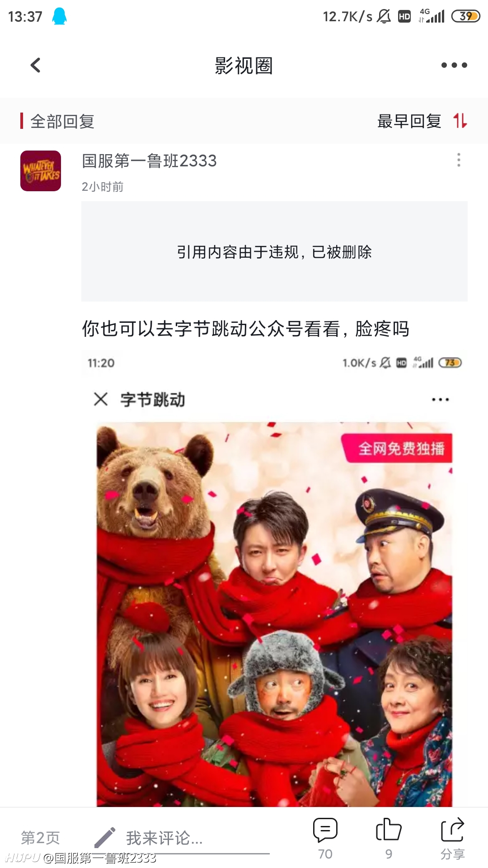Open the movie poster image
The width and height of the screenshot is (488, 868).
[274, 614]
